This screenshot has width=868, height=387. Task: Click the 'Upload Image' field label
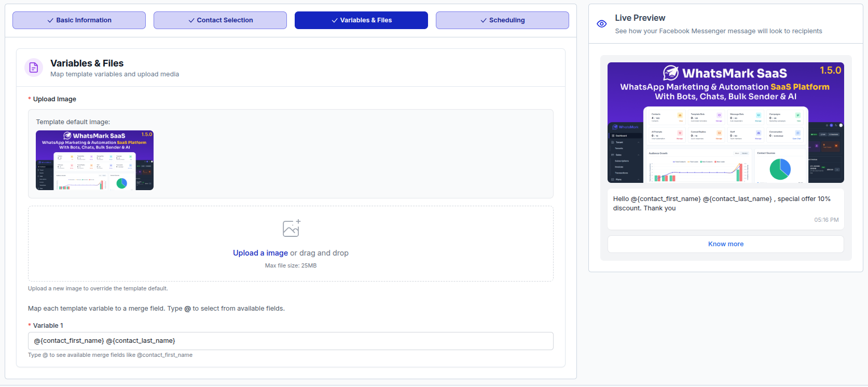(x=54, y=99)
